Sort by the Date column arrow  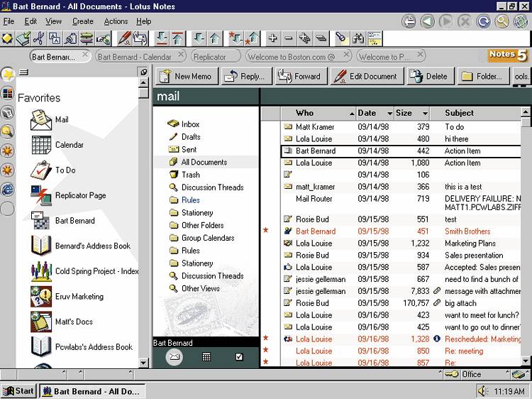click(390, 114)
